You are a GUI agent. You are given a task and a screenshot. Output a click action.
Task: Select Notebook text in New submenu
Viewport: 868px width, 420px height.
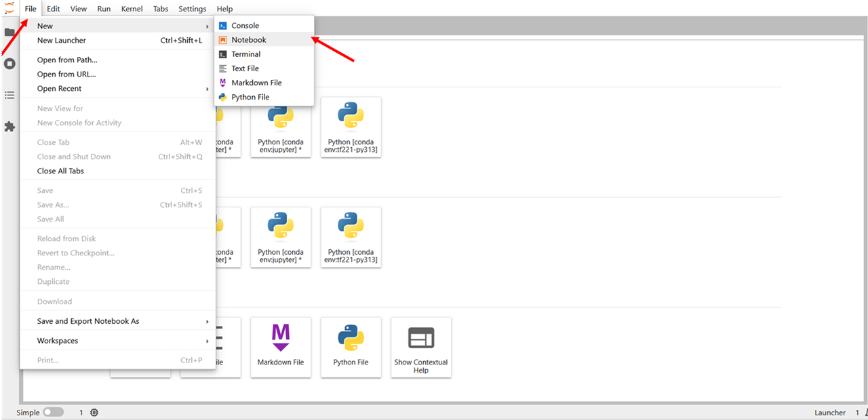coord(249,40)
